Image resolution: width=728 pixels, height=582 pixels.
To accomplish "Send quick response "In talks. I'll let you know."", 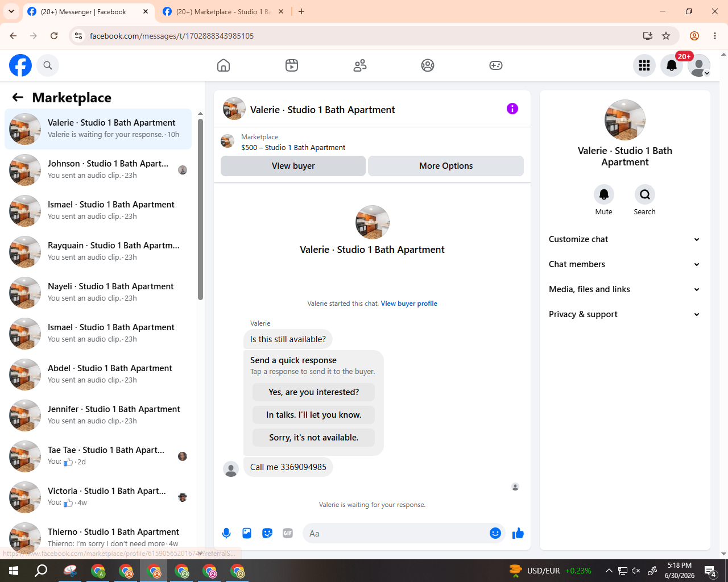I will click(313, 415).
